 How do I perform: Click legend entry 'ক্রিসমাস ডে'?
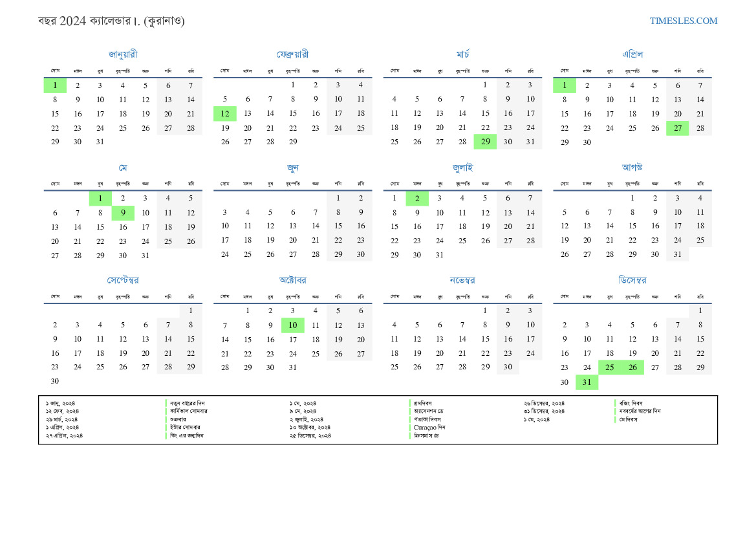coord(427,435)
